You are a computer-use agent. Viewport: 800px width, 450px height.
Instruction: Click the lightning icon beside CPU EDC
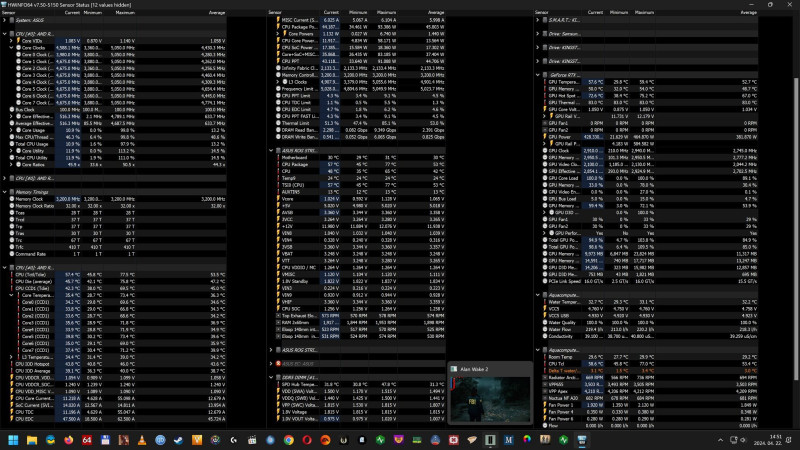coord(12,419)
